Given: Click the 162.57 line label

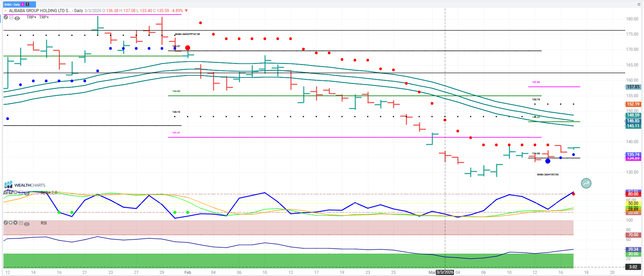Looking at the screenshot, I should tap(176, 46).
